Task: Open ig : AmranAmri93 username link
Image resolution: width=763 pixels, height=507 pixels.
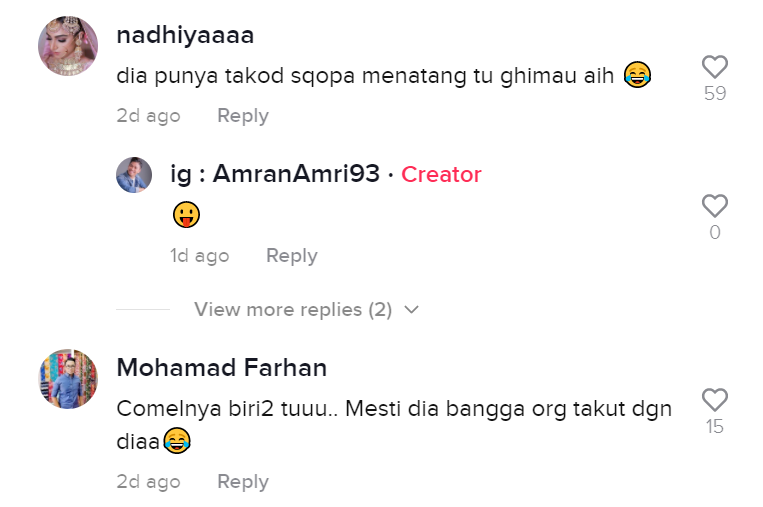Action: click(x=275, y=174)
